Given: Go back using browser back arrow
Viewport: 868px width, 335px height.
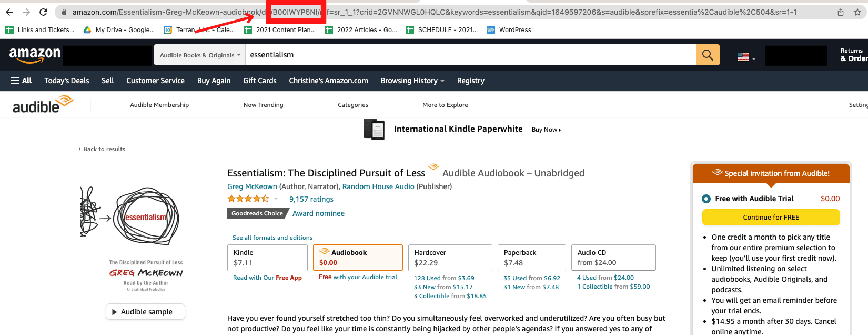Looking at the screenshot, I should click(9, 12).
